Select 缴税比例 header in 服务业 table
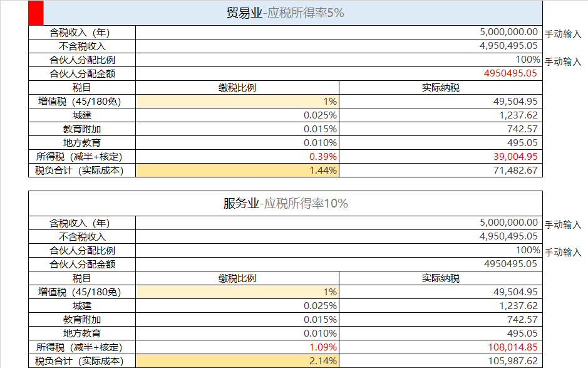The image size is (588, 368). pos(237,278)
